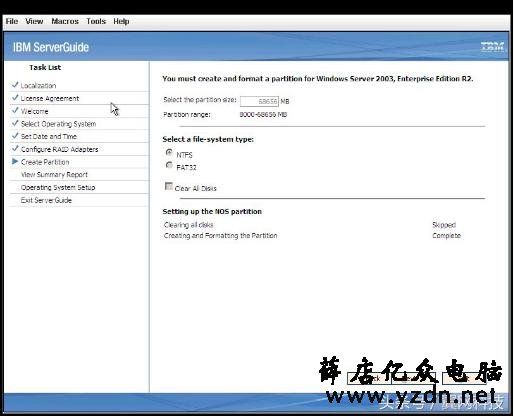Click Creating and Formatting the Partition text

(220, 236)
